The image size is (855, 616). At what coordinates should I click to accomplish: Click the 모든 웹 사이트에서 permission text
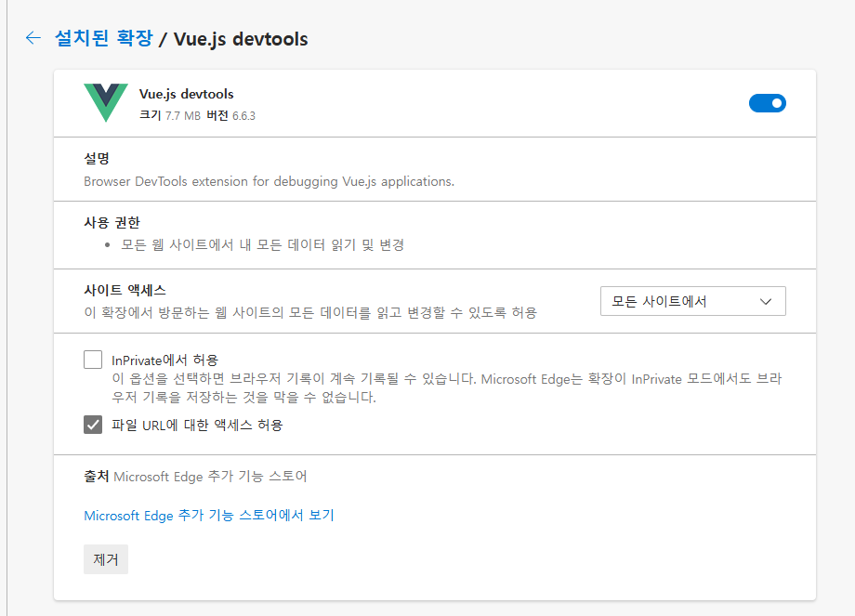[262, 245]
